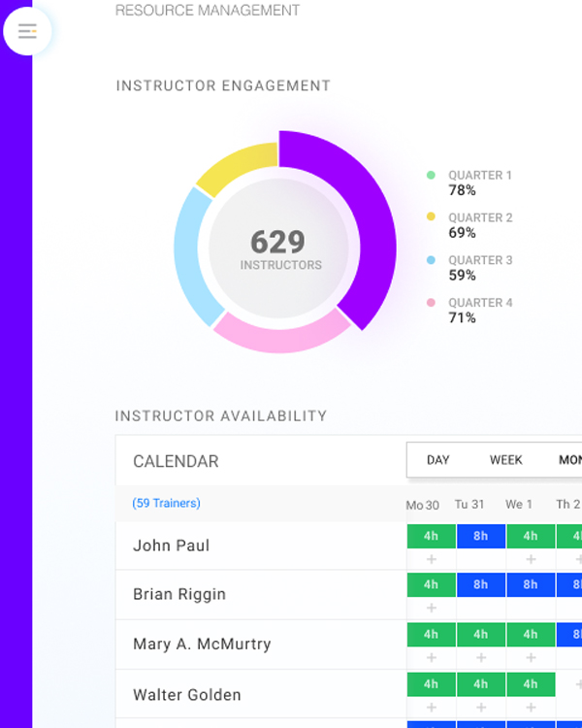
Task: Open Brian Riggin's Wednesday 8h block
Action: point(531,585)
